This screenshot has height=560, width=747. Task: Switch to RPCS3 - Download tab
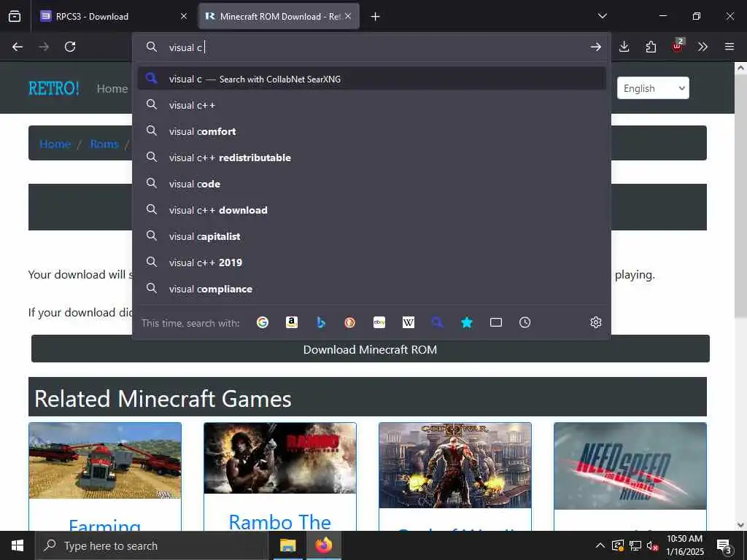pyautogui.click(x=114, y=16)
